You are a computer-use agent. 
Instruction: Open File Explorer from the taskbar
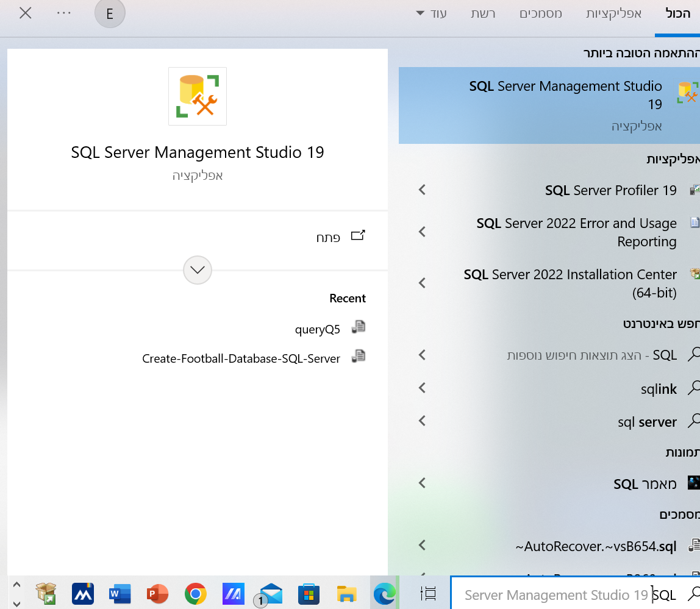click(x=346, y=593)
